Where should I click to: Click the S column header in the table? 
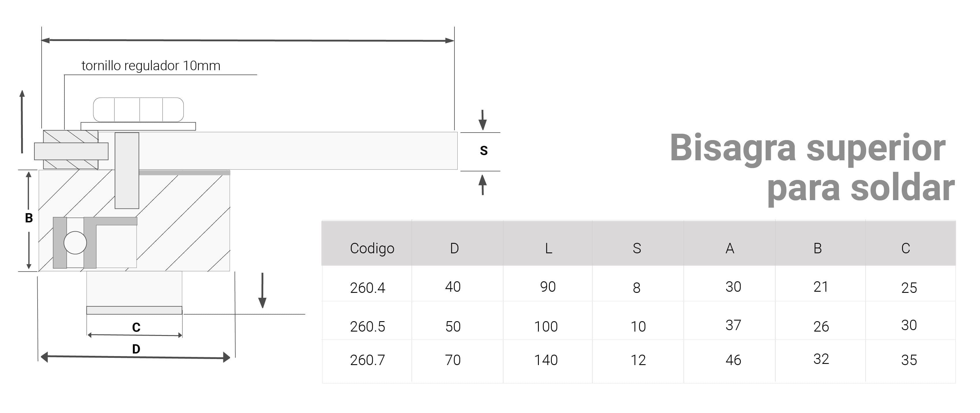[x=637, y=248]
